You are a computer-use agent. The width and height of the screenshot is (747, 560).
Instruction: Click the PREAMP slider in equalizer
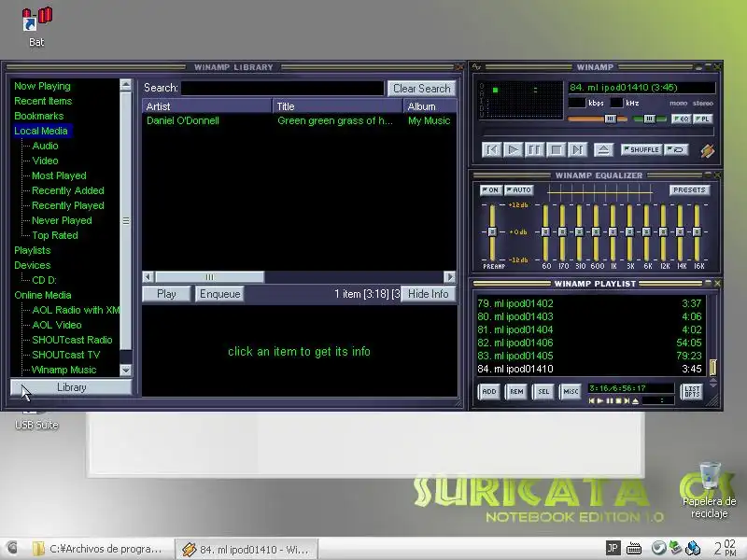point(492,231)
